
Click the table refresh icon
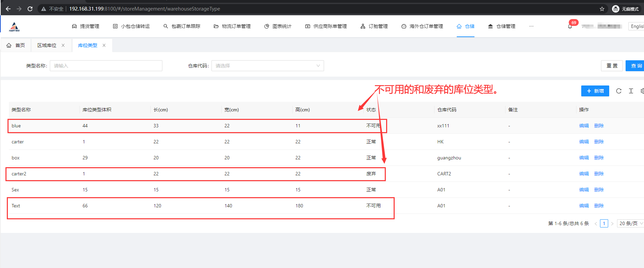pos(618,91)
